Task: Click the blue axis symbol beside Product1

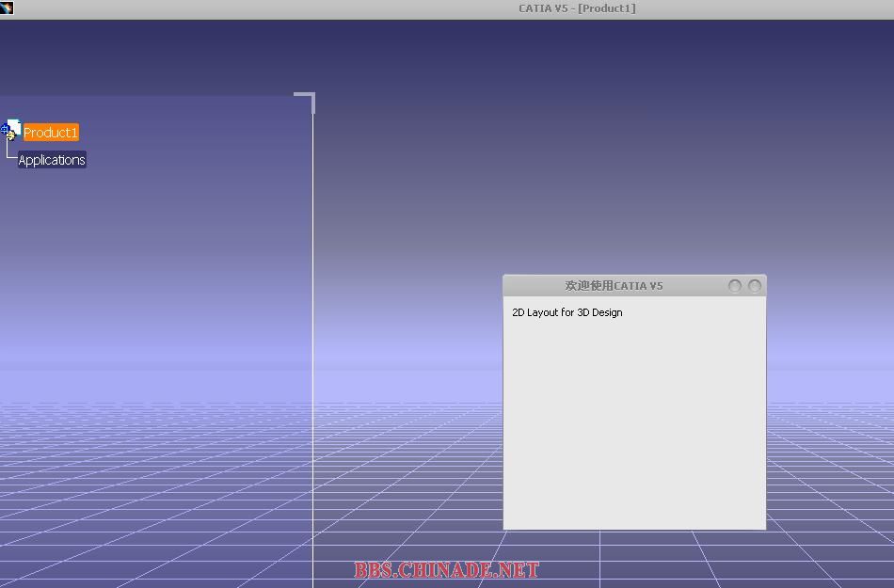Action: click(5, 130)
